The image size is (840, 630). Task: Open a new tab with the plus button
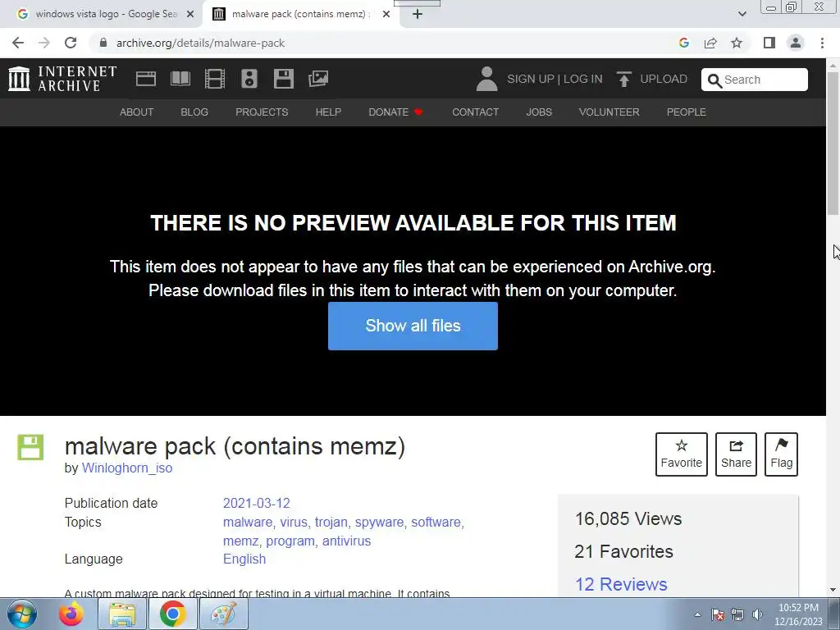tap(418, 15)
